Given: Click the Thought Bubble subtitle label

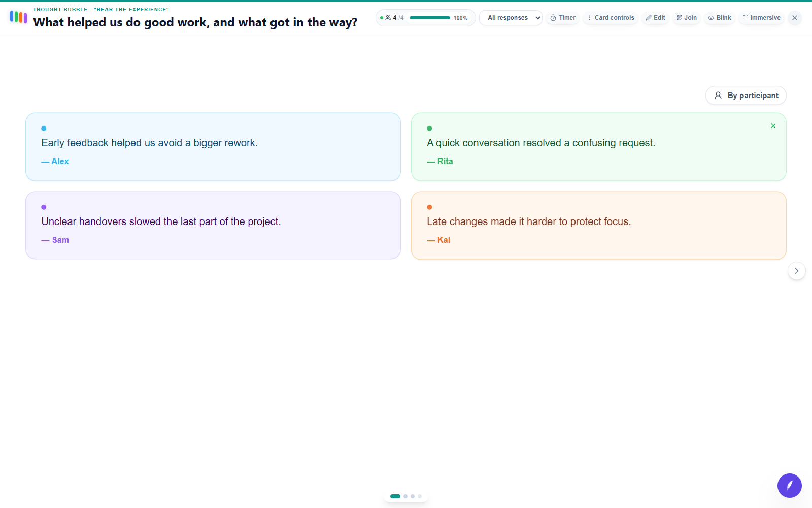Looking at the screenshot, I should click(101, 9).
